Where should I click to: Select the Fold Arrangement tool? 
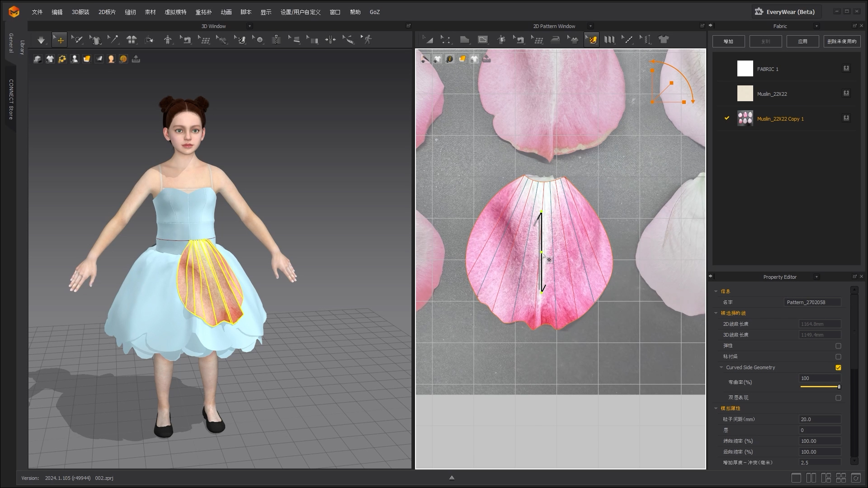(609, 40)
